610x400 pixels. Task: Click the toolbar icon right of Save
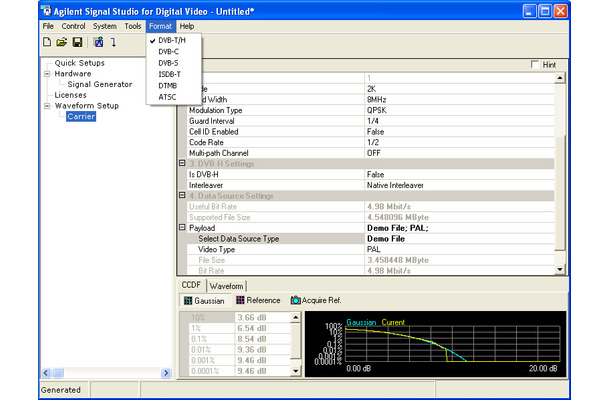98,42
